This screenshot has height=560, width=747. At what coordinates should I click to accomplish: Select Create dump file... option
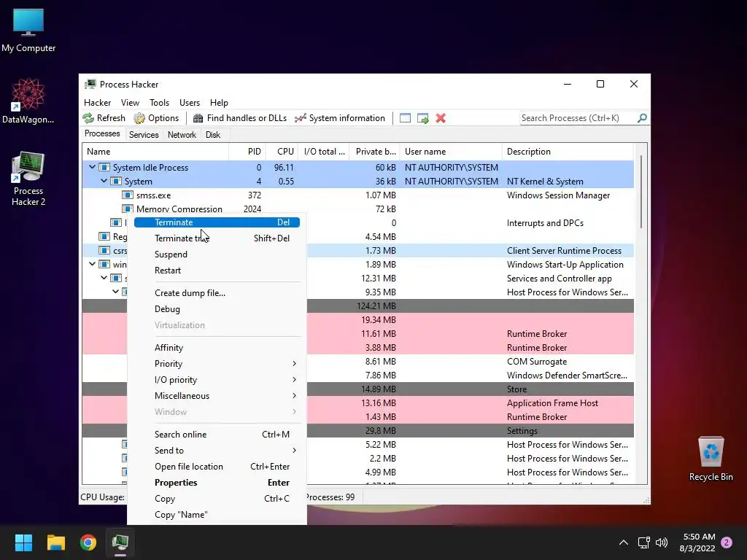tap(217, 293)
